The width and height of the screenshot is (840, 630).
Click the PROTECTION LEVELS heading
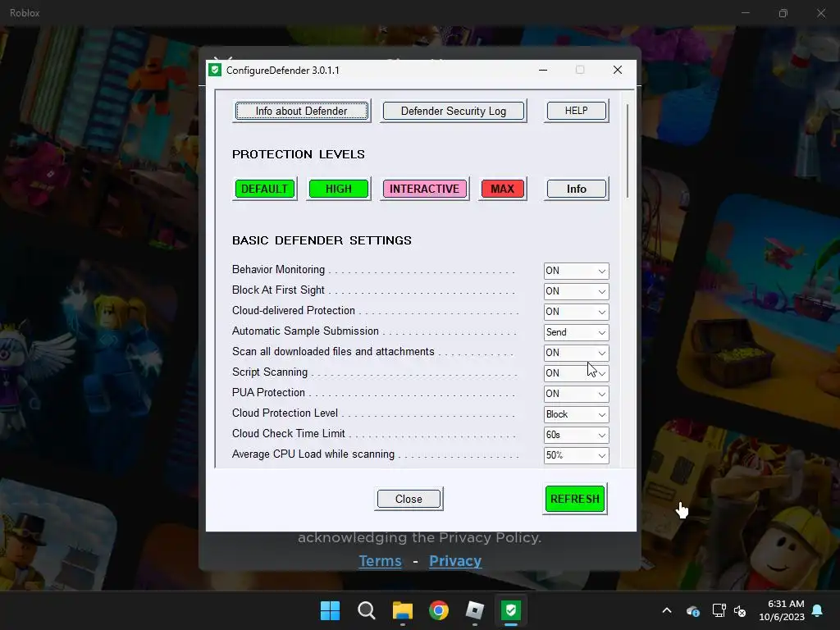(299, 154)
